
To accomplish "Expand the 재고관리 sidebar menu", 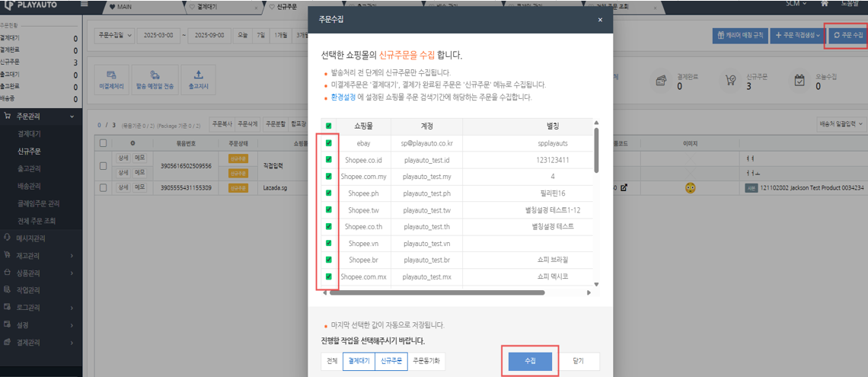I will point(72,255).
